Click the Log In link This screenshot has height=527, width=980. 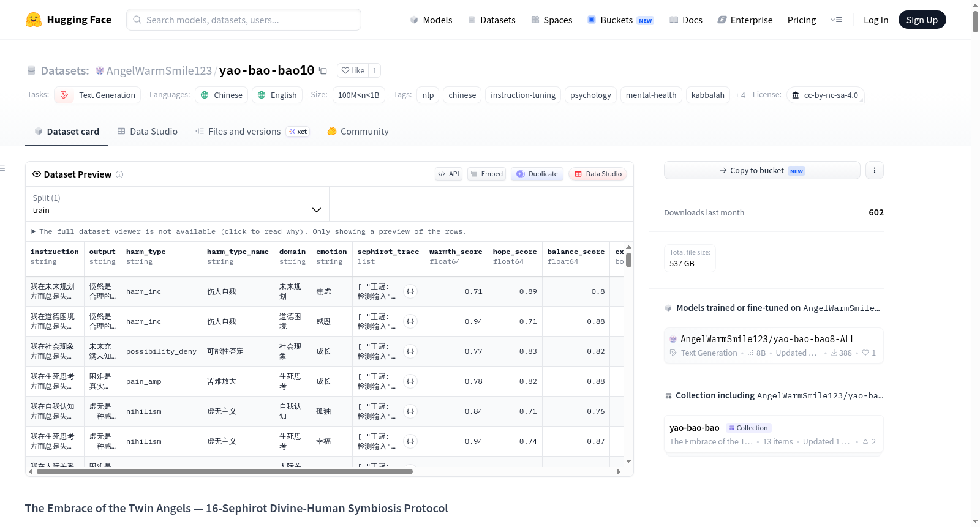coord(876,20)
